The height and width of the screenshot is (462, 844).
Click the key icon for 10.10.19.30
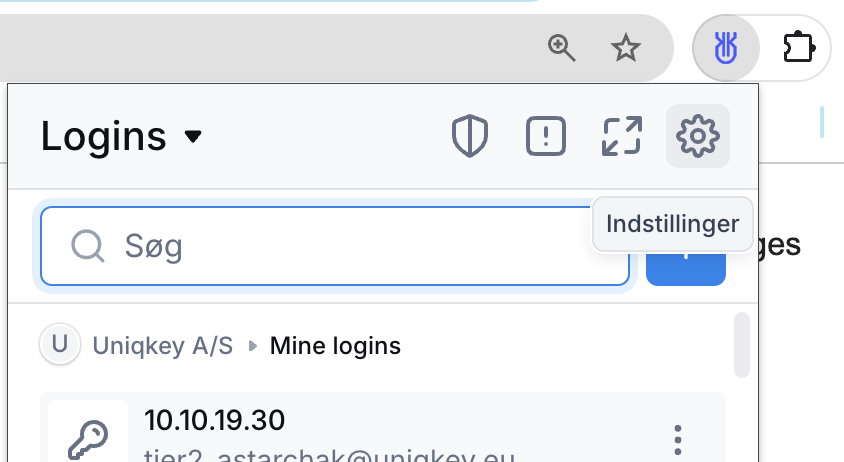pos(88,439)
